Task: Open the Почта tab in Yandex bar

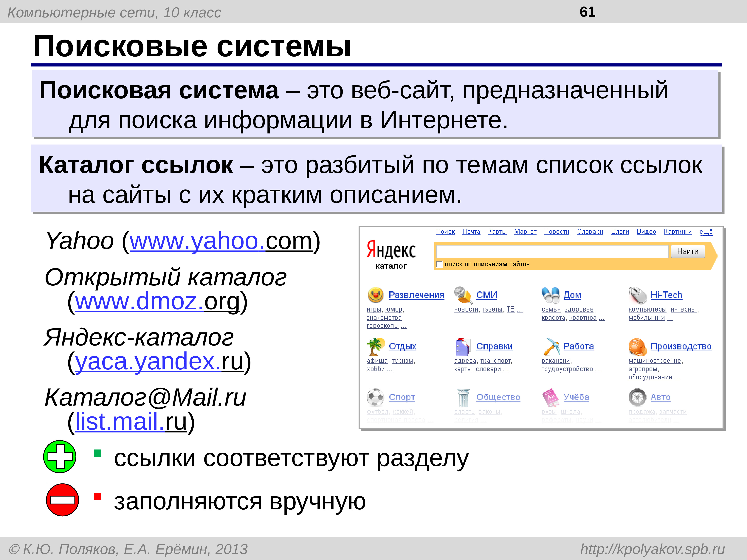Action: 471,232
